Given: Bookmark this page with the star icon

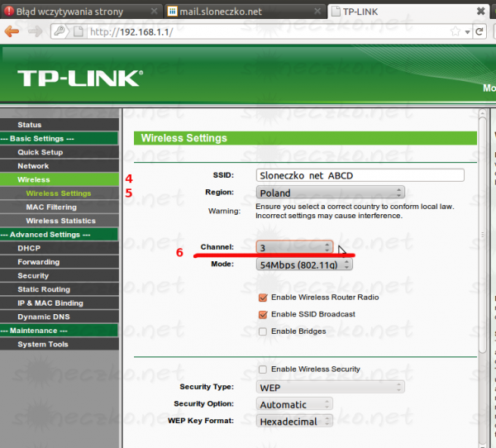Looking at the screenshot, I should 455,31.
